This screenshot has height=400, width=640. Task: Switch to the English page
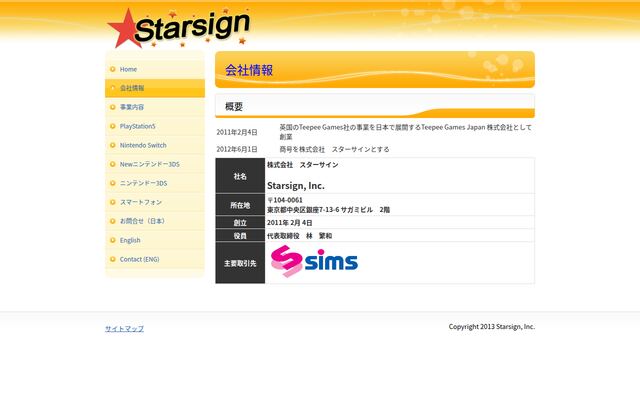tap(155, 240)
